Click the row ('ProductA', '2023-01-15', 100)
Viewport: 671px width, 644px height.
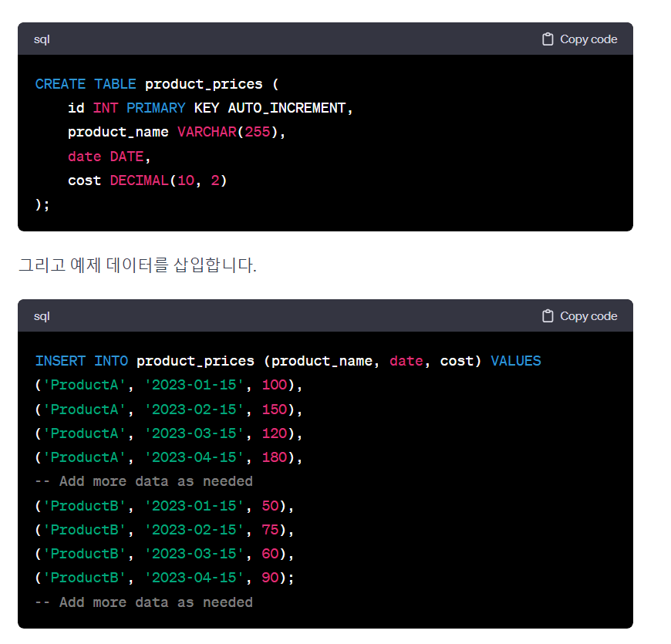169,385
